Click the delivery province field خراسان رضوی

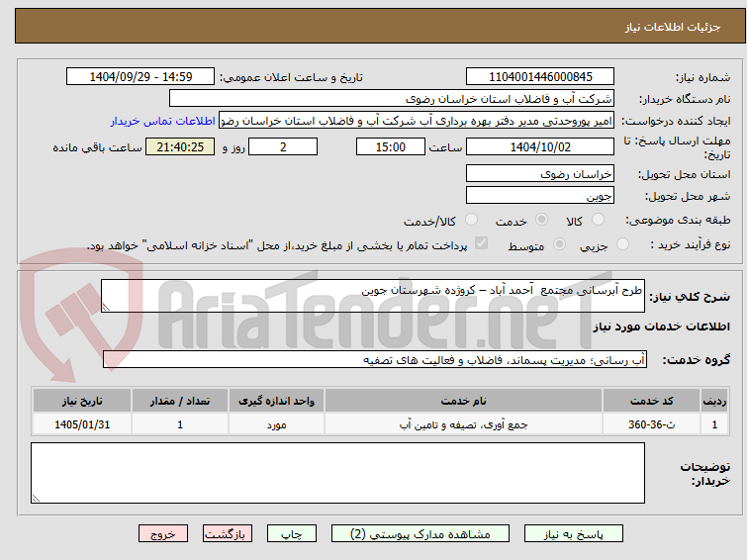(x=540, y=173)
